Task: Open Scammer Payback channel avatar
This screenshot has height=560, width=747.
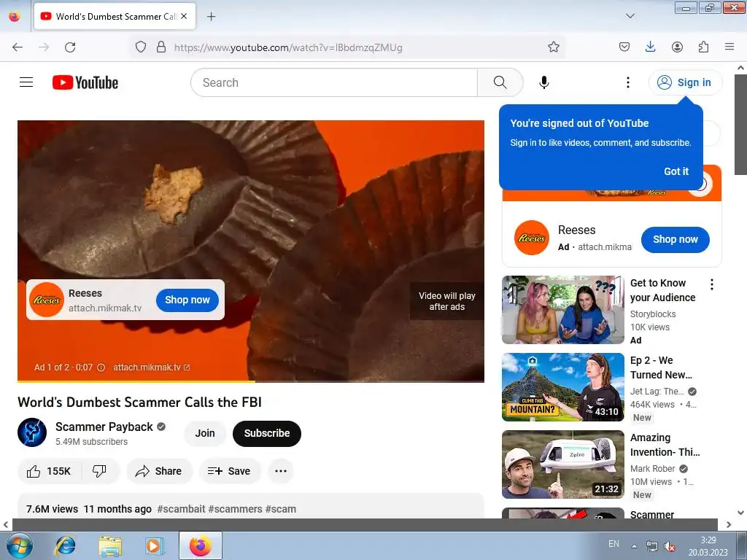Action: tap(32, 432)
